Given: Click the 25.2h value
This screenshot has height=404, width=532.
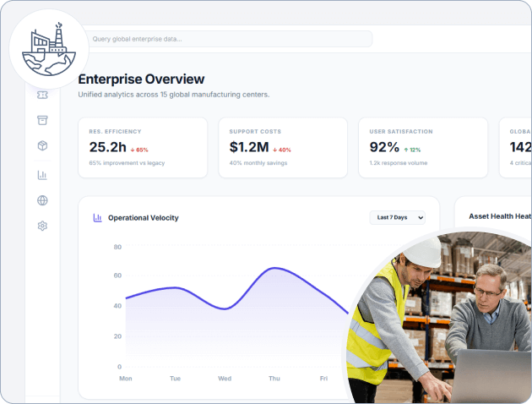Looking at the screenshot, I should [x=107, y=147].
